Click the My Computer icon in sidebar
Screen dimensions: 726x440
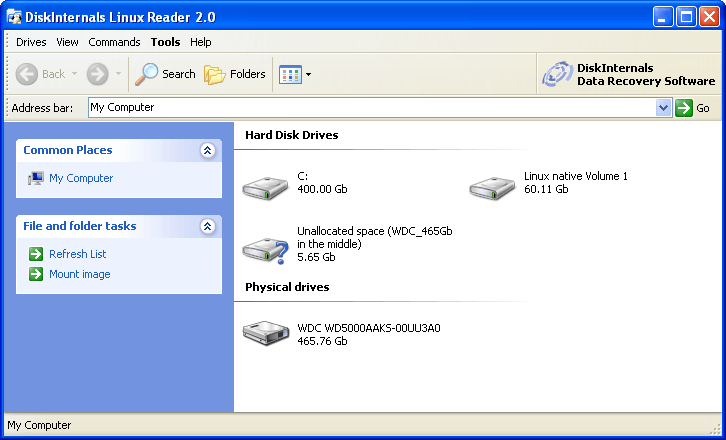point(35,178)
